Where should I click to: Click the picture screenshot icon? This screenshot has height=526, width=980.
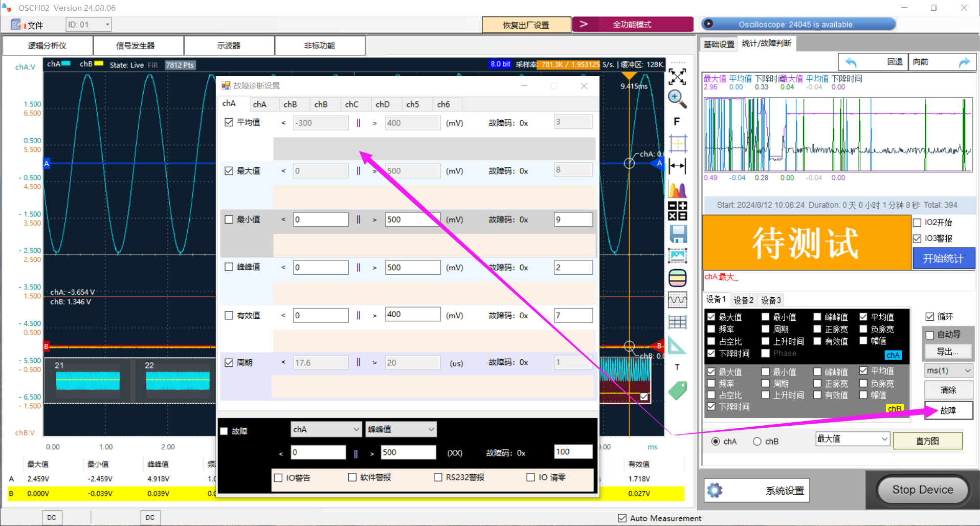pyautogui.click(x=678, y=255)
